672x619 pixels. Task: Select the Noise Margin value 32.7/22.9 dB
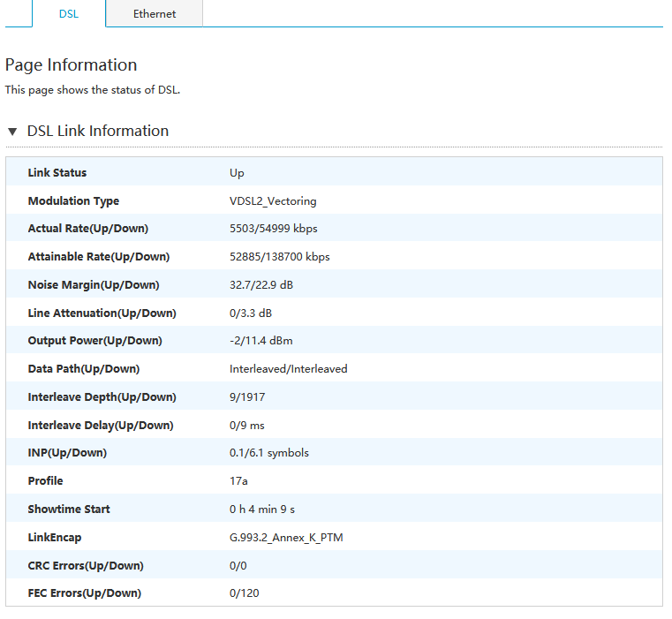pos(261,285)
